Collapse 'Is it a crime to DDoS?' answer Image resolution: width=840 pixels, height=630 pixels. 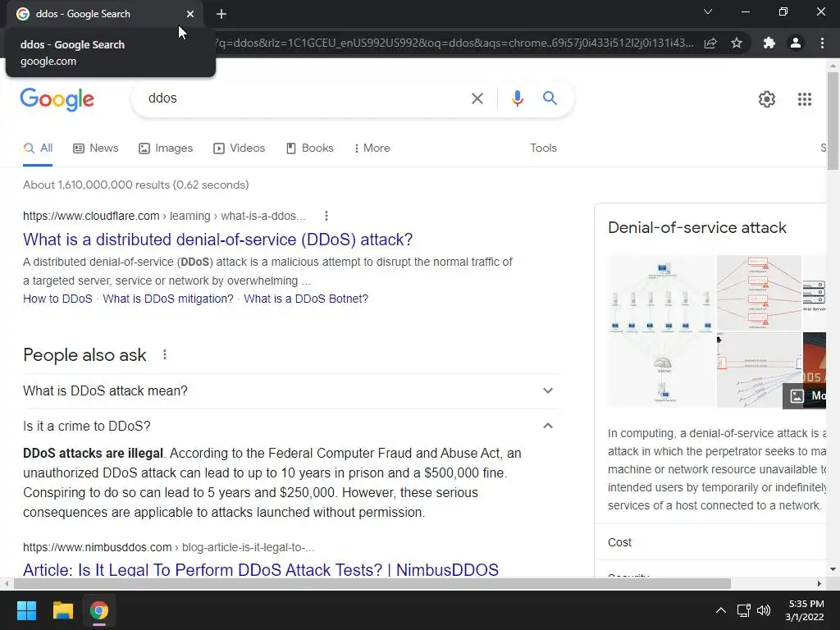tap(290, 427)
